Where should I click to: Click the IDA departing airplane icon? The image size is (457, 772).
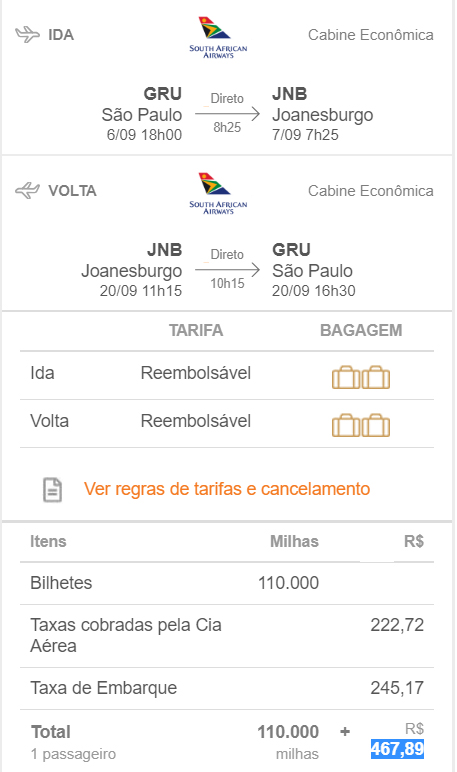pos(28,35)
